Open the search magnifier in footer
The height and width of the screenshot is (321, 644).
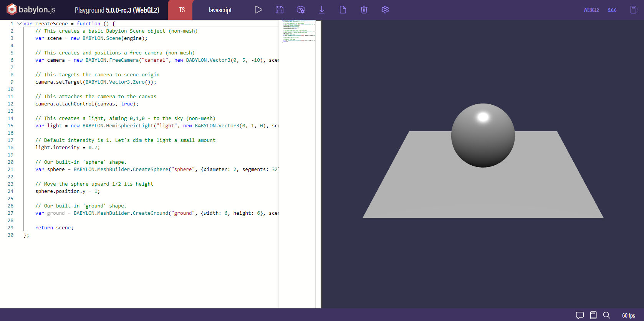(x=607, y=315)
